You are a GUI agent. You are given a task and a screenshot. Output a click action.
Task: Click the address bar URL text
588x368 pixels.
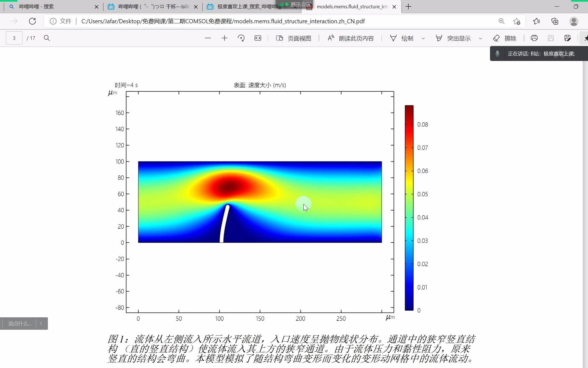[x=223, y=21]
